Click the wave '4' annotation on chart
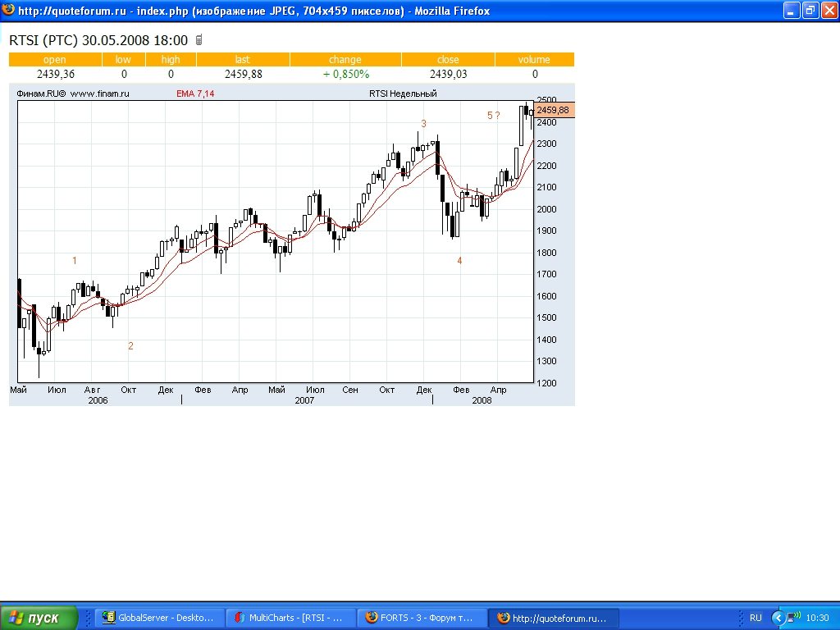The width and height of the screenshot is (840, 630). [x=459, y=261]
